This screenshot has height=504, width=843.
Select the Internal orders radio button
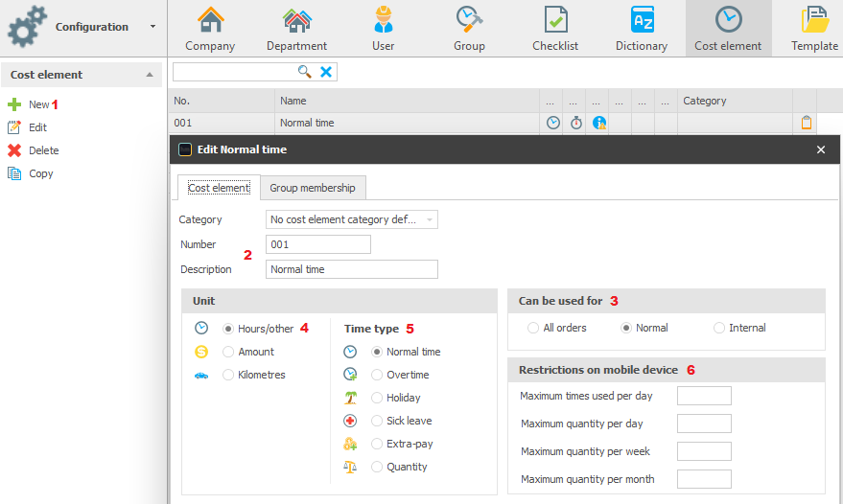tap(719, 328)
